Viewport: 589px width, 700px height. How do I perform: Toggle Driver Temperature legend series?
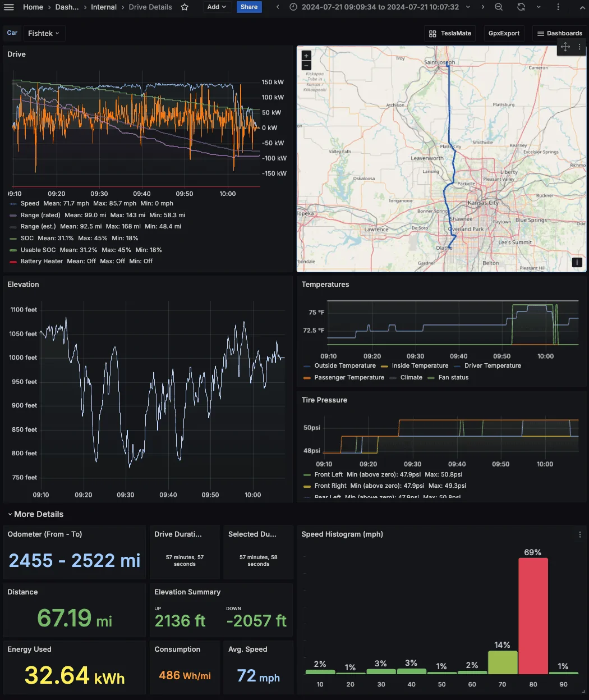coord(493,365)
